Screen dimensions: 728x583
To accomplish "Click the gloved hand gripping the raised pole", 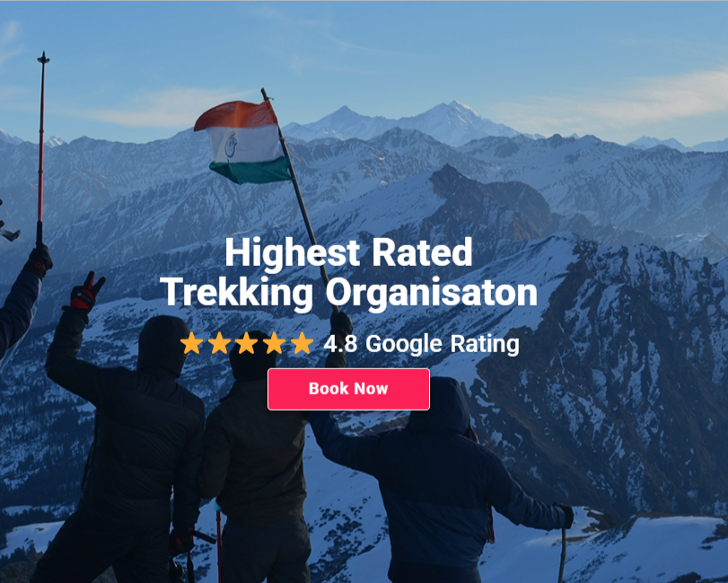I will pos(39,261).
